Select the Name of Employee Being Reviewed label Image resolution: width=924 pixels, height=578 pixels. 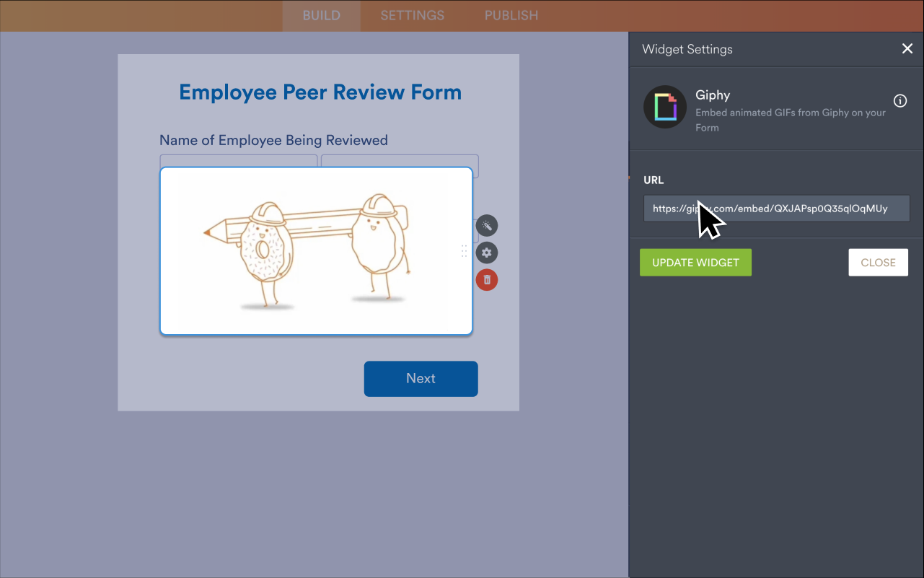tap(273, 140)
